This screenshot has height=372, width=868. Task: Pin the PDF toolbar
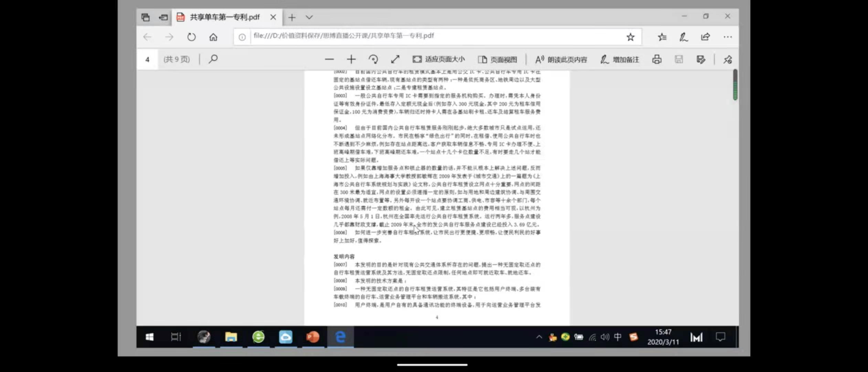[727, 59]
